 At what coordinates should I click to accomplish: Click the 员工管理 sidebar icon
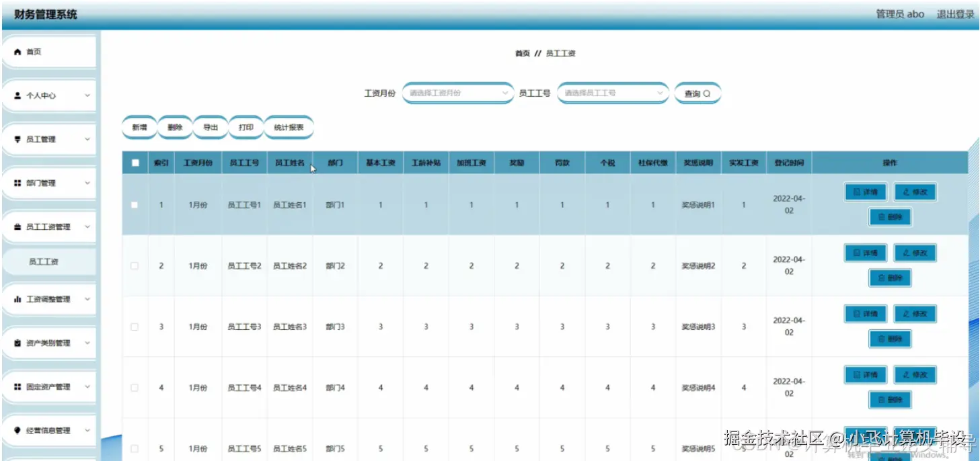18,139
